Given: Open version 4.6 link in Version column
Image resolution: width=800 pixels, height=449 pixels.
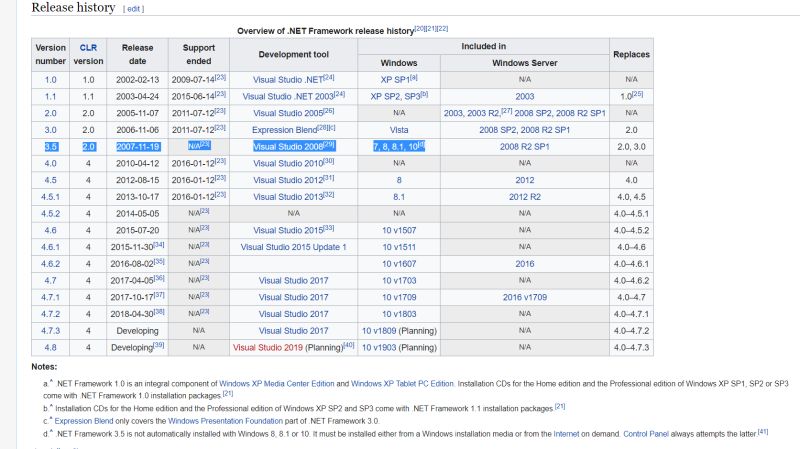Looking at the screenshot, I should pos(51,231).
